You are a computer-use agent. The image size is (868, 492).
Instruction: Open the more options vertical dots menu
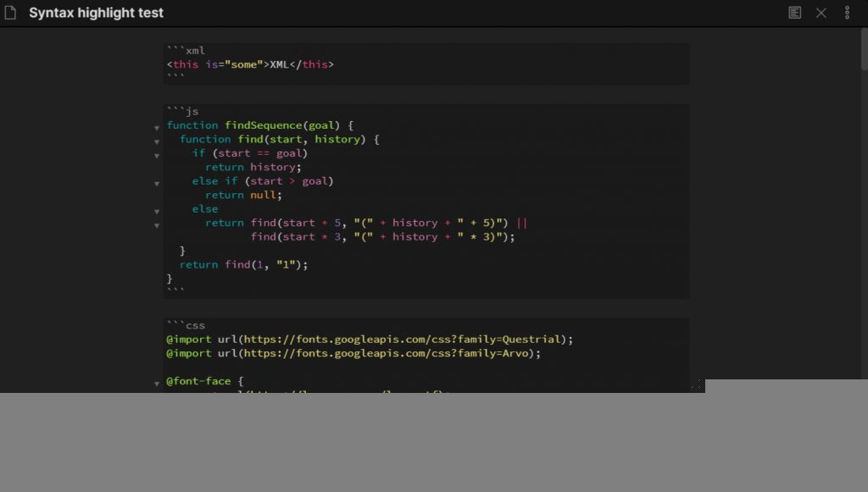coord(847,13)
